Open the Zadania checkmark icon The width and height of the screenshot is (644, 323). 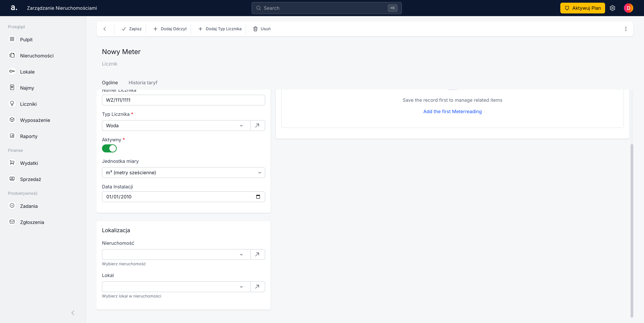[x=12, y=206]
